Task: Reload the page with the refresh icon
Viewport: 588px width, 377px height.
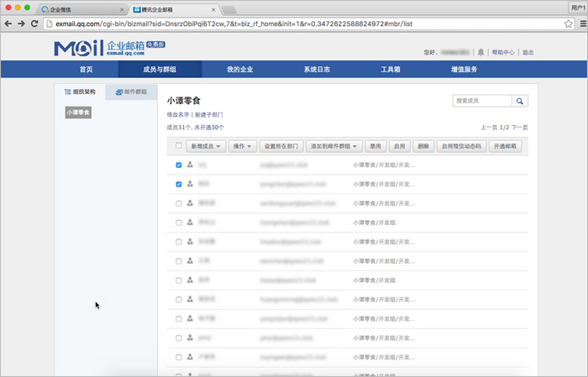Action: [42, 24]
